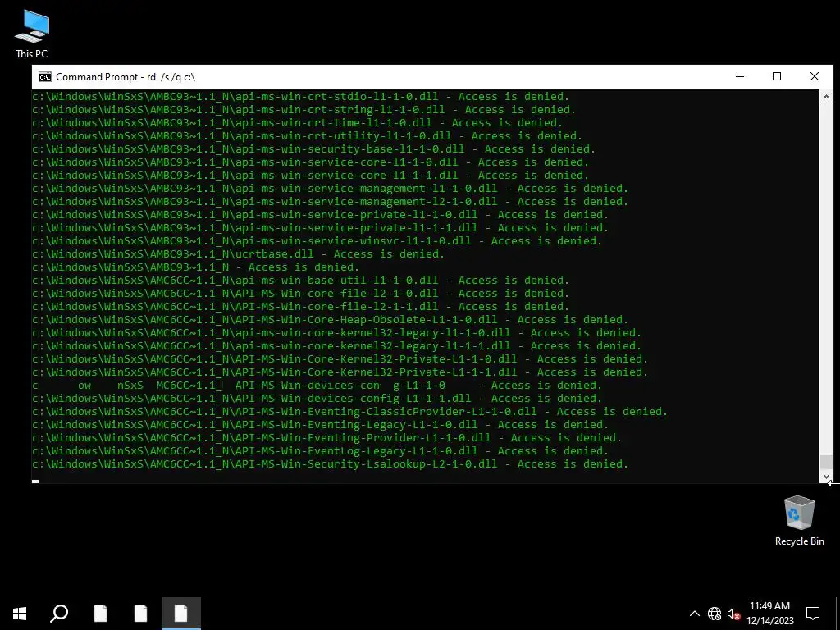Open network globe tray icon

(714, 614)
